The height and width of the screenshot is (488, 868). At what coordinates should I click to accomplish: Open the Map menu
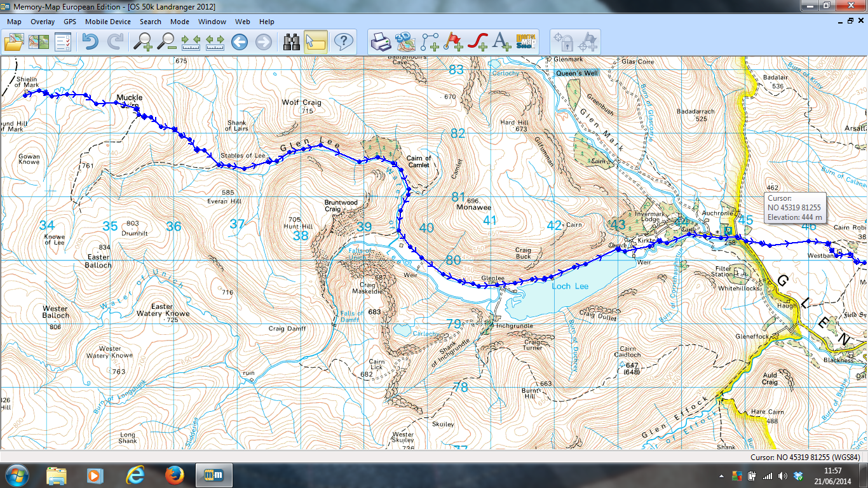tap(14, 22)
